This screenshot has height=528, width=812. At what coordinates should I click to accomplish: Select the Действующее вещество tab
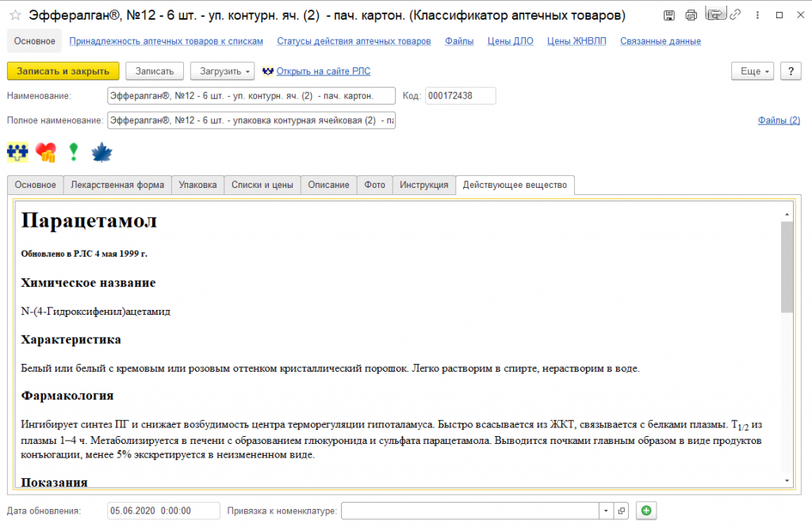515,185
